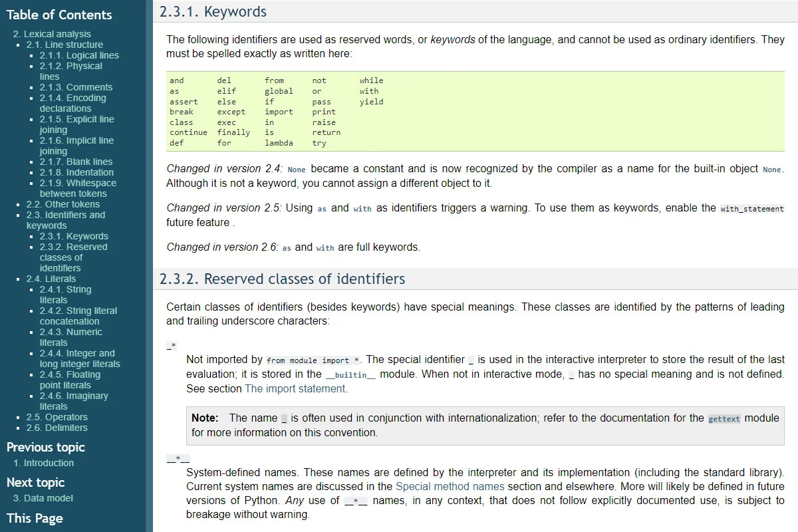Viewport: 798px width, 532px height.
Task: Click '2.2. Other tokens' in contents
Action: tap(63, 204)
